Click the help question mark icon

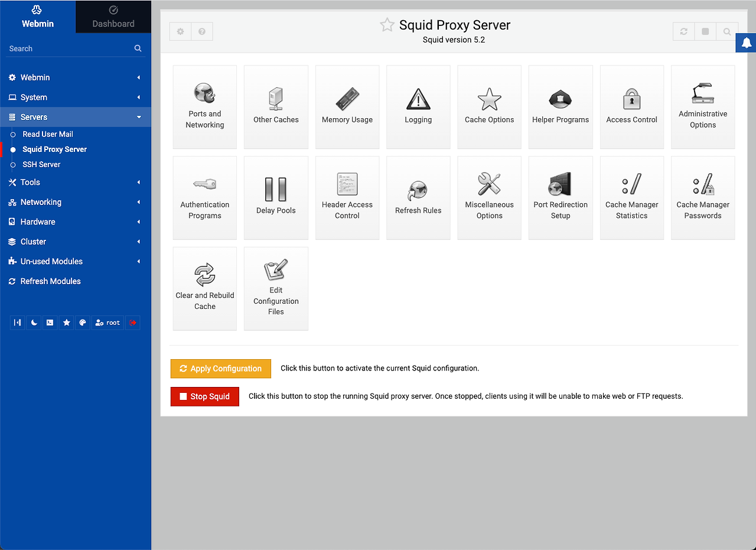pyautogui.click(x=202, y=31)
